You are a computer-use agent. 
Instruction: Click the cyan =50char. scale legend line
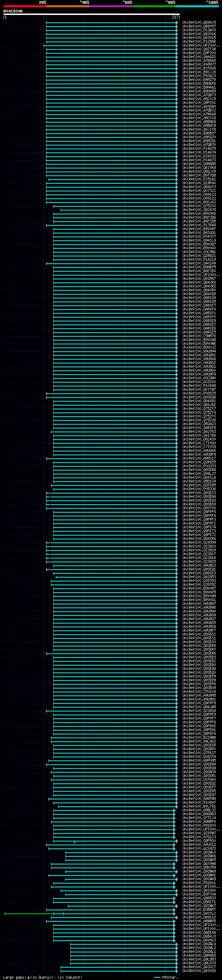[x=157, y=977]
